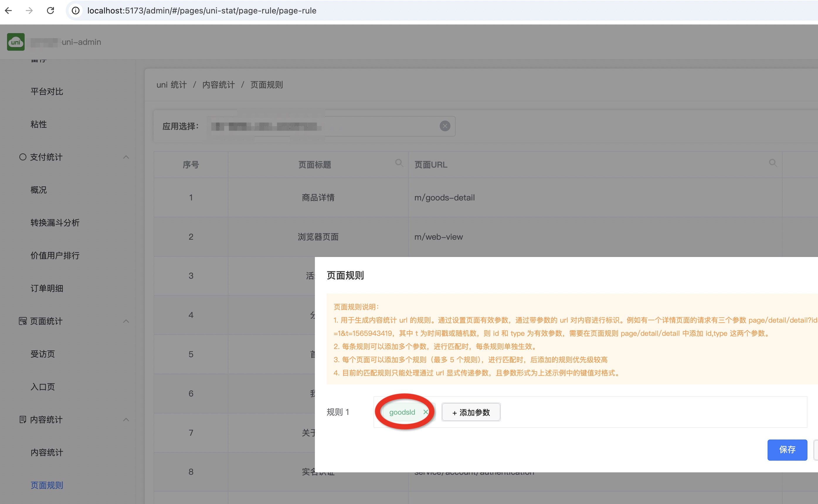
Task: Open 订单明细 in sidebar
Action: click(x=47, y=288)
